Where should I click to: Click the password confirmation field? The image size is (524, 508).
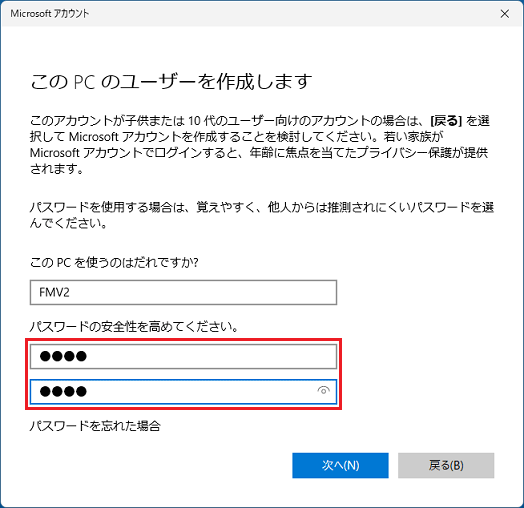coord(183,391)
